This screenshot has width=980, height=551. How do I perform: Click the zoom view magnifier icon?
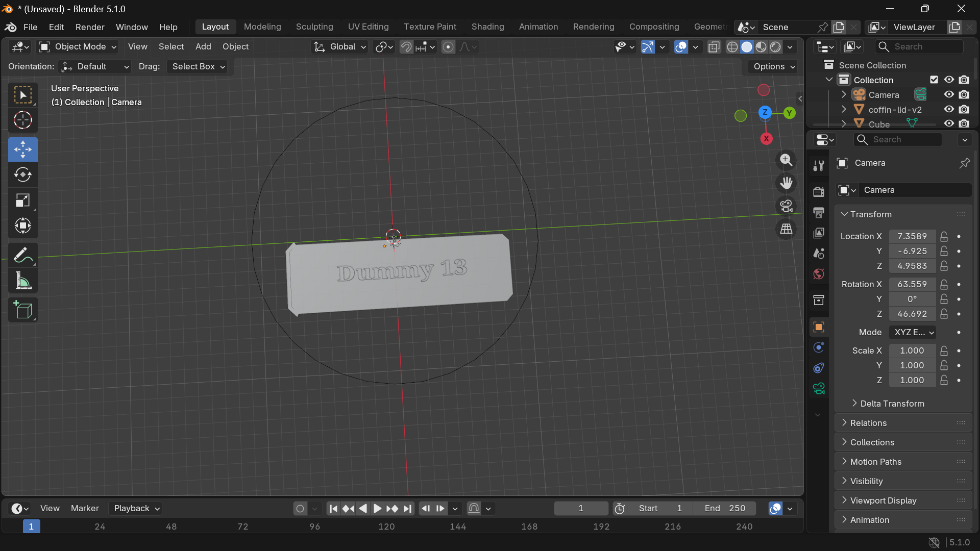pyautogui.click(x=786, y=160)
